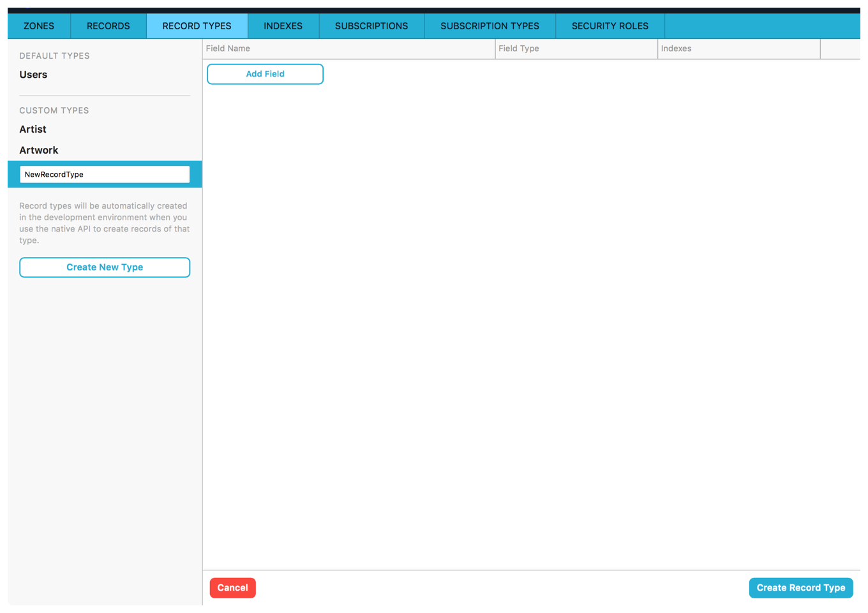
Task: Click the Indexes column header
Action: (676, 49)
